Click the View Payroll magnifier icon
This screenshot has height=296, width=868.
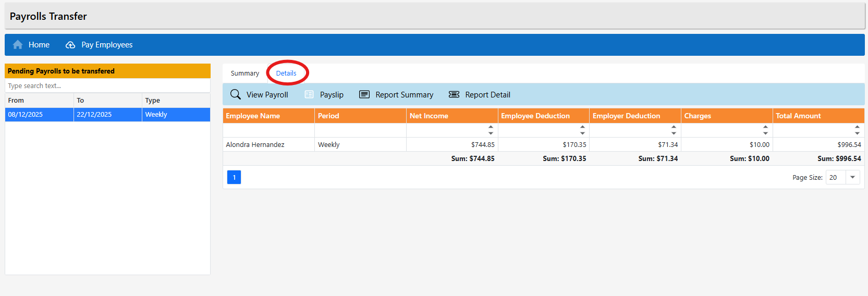(x=236, y=94)
